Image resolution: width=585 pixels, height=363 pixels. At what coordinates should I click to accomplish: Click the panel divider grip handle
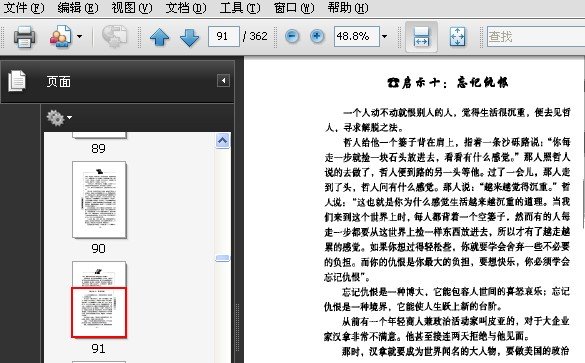coord(238,328)
